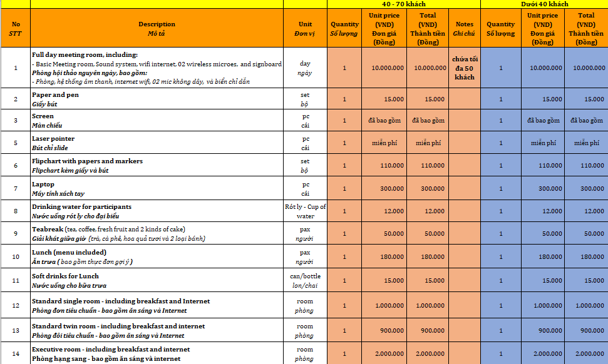Select the 'can/bottle lon/chai' unit cell
This screenshot has height=364, width=608.
click(305, 280)
